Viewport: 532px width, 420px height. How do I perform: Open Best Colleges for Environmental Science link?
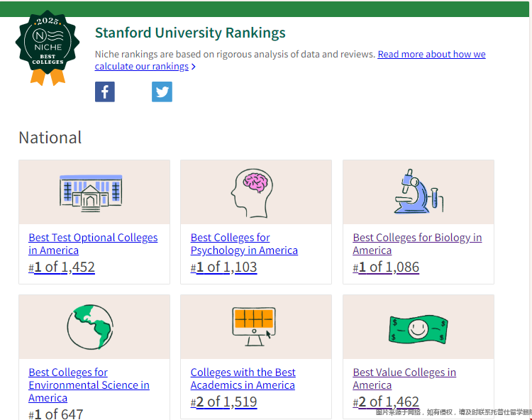point(89,385)
